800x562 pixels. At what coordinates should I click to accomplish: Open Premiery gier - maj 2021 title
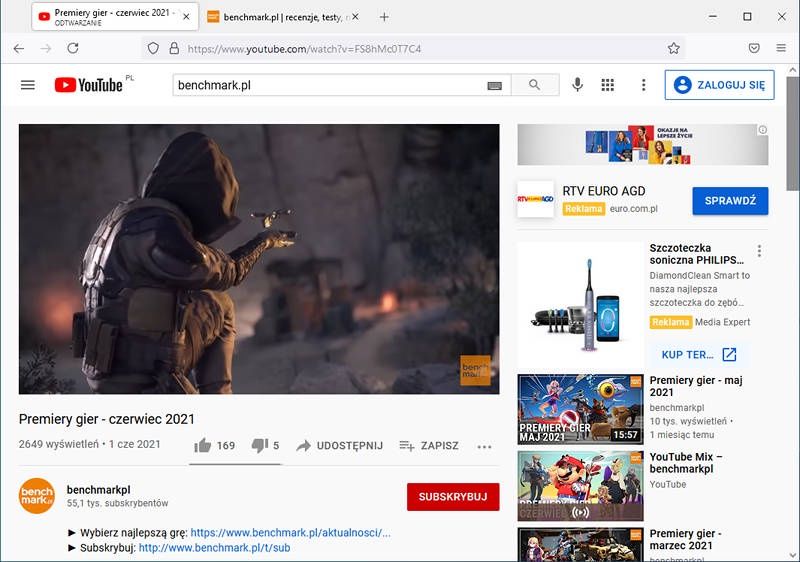pyautogui.click(x=696, y=386)
